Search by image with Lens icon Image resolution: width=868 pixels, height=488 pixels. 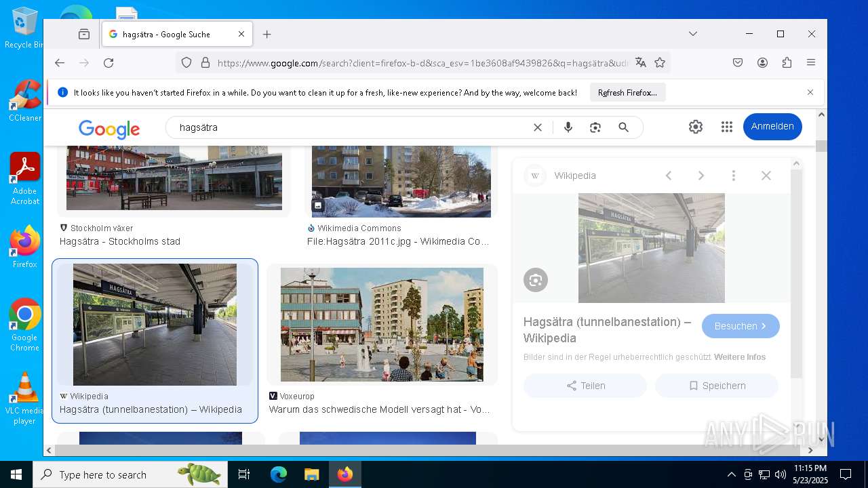[595, 127]
